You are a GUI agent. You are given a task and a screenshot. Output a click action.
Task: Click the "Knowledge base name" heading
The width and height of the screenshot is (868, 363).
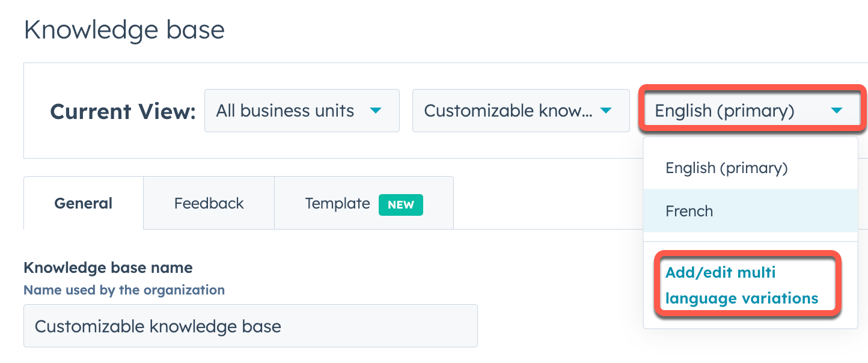[108, 268]
